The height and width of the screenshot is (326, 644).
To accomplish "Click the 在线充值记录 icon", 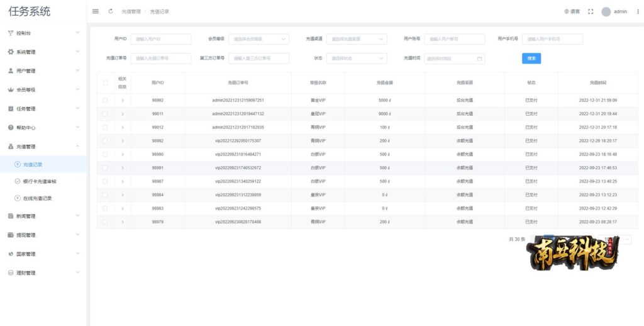I will click(x=17, y=198).
